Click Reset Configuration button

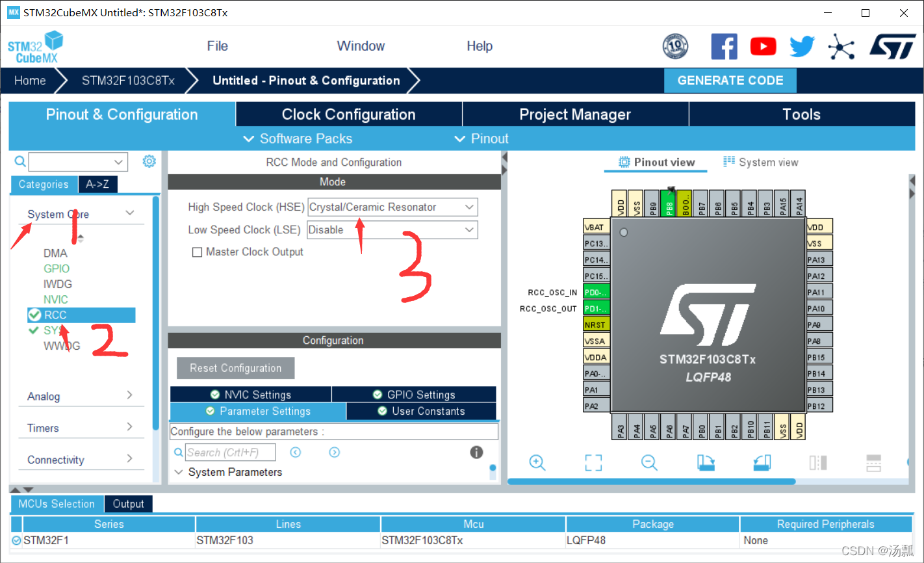point(236,368)
